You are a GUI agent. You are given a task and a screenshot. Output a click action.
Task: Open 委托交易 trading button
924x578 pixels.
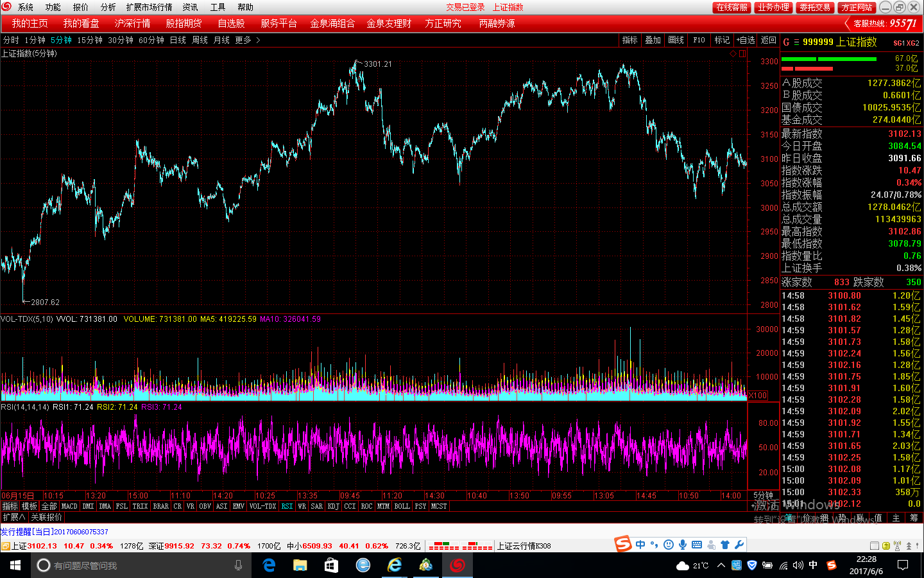(x=815, y=7)
